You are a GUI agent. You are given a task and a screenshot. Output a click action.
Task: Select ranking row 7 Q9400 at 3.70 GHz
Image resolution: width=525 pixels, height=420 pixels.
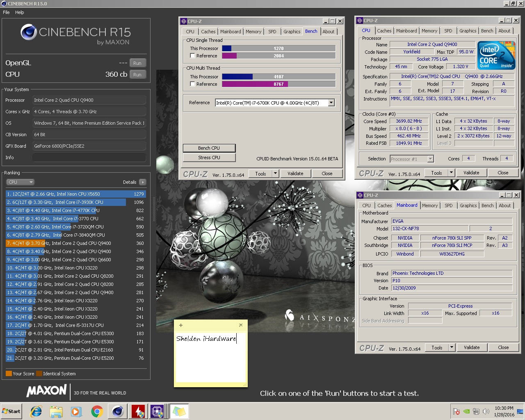point(75,243)
